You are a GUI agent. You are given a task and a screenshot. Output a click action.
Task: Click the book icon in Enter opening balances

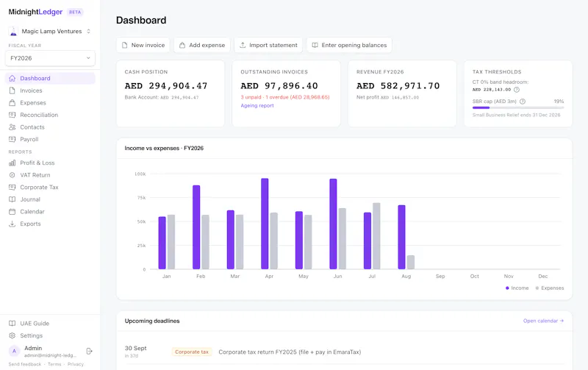pyautogui.click(x=315, y=45)
